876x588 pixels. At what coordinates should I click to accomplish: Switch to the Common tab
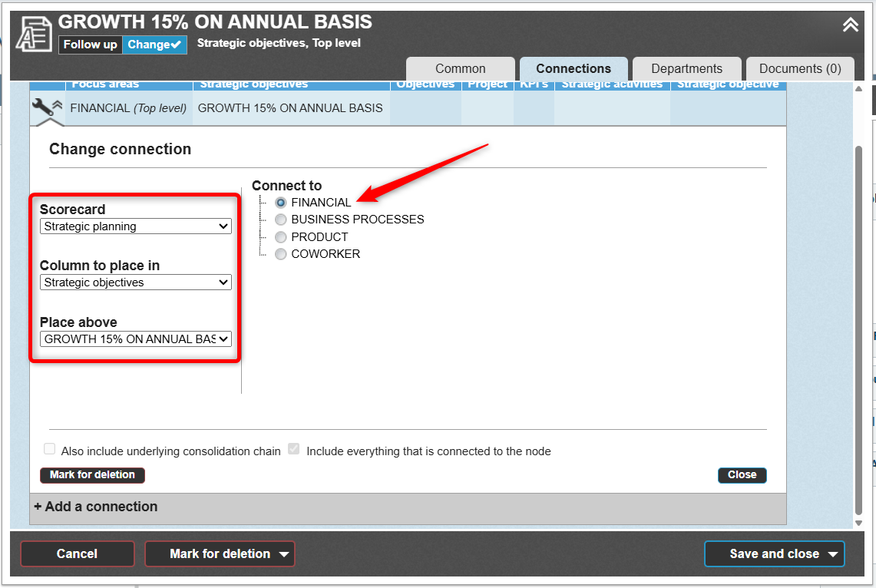460,68
